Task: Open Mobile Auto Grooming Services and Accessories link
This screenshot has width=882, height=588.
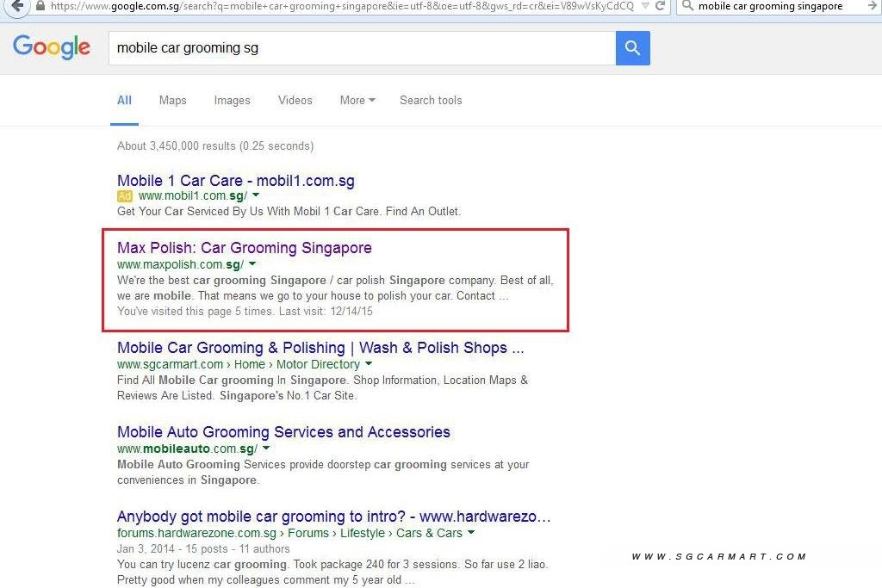Action: [283, 432]
